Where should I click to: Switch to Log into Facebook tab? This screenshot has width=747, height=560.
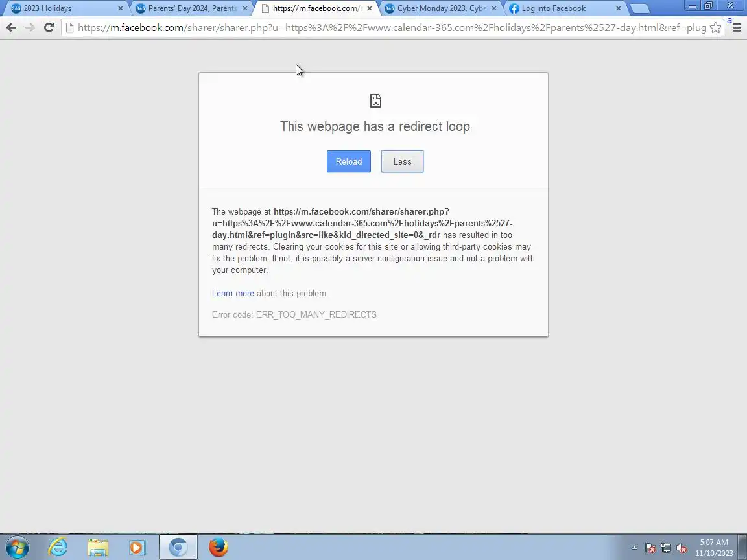pos(564,8)
